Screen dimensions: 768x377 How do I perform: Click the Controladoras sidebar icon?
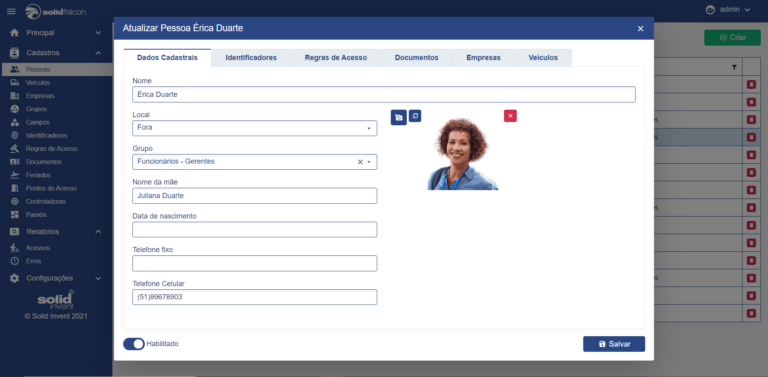(x=15, y=202)
